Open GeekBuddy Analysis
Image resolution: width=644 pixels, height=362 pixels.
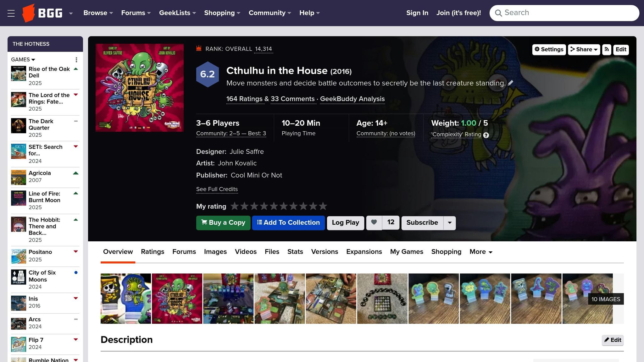pos(352,99)
